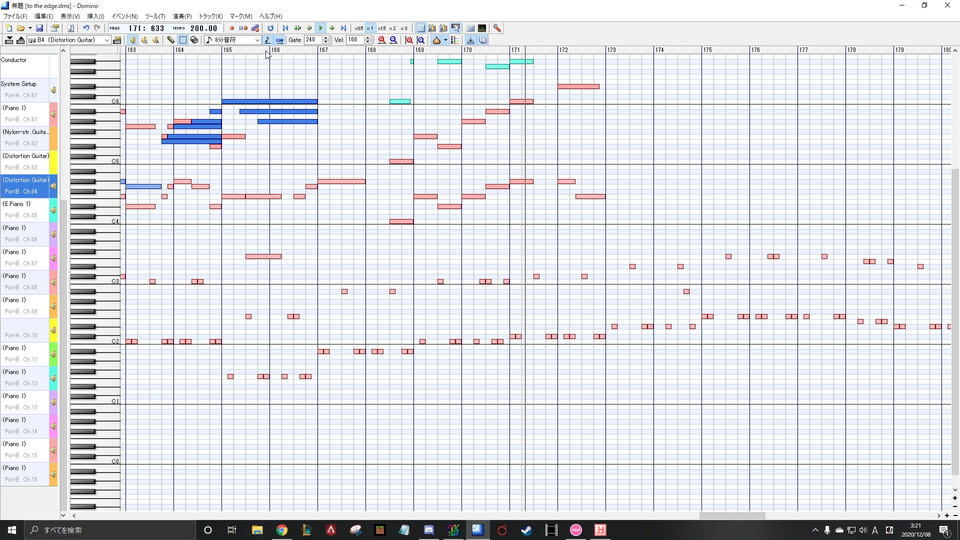Image resolution: width=960 pixels, height=540 pixels.
Task: Set playback speed to x3
Action: (403, 28)
